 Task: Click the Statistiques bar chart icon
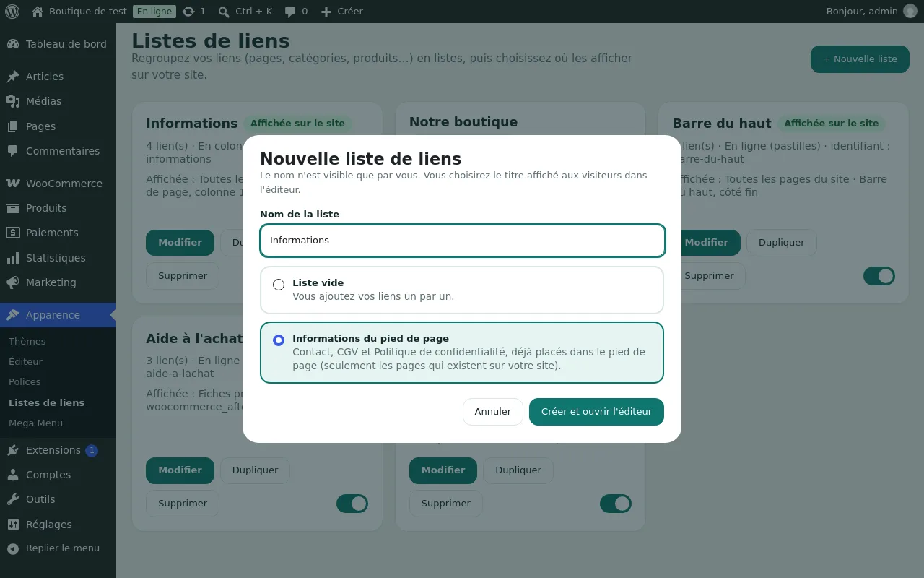(x=13, y=258)
